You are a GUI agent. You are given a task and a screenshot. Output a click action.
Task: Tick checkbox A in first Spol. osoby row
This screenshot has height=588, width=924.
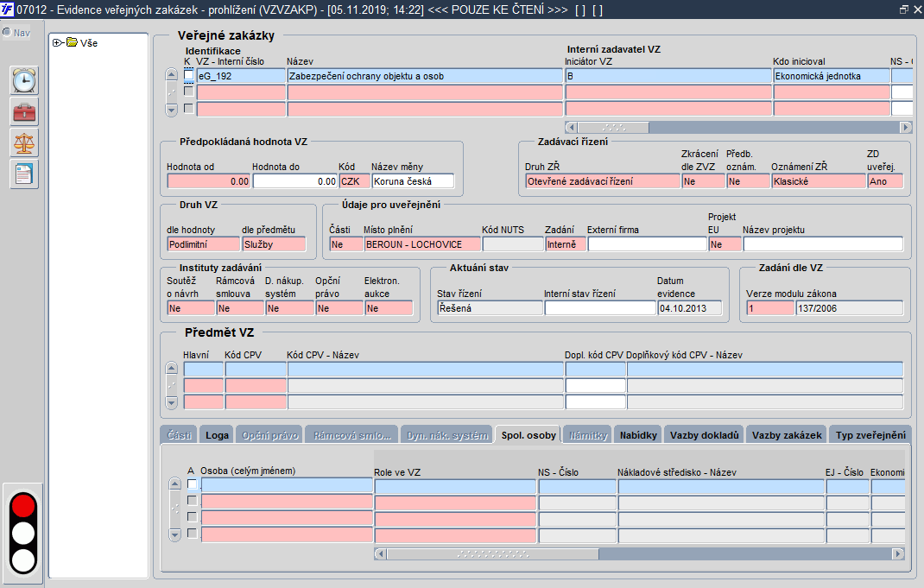192,484
